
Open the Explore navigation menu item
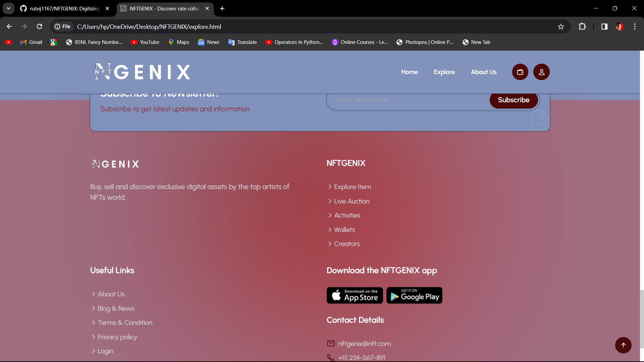tap(444, 72)
